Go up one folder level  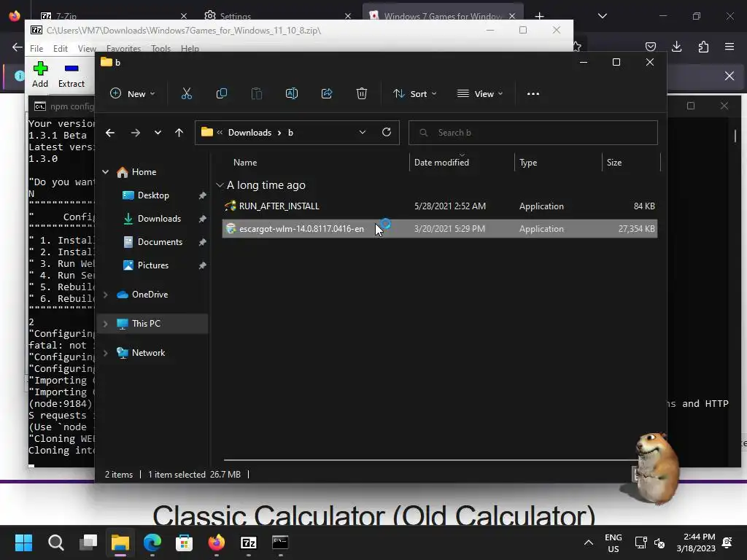pos(179,133)
